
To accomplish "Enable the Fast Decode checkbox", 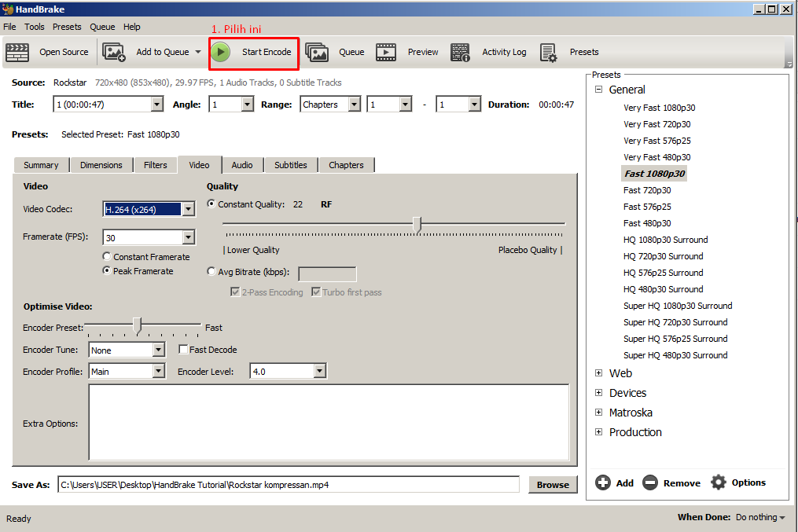I will [x=183, y=350].
